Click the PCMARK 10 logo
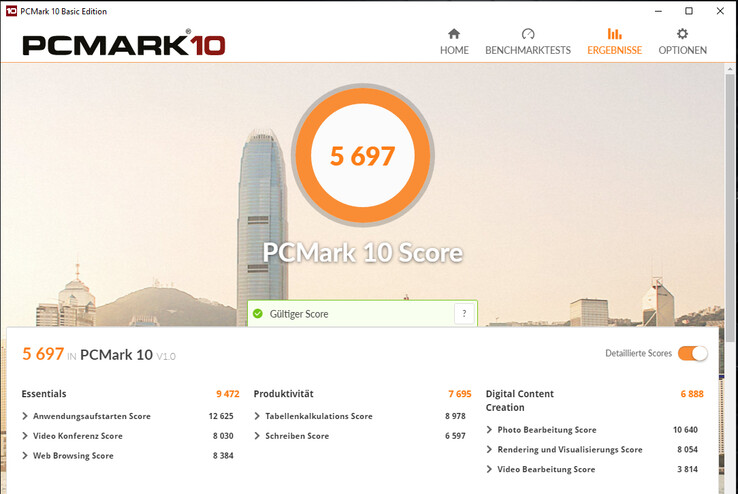This screenshot has height=494, width=738. 124,43
